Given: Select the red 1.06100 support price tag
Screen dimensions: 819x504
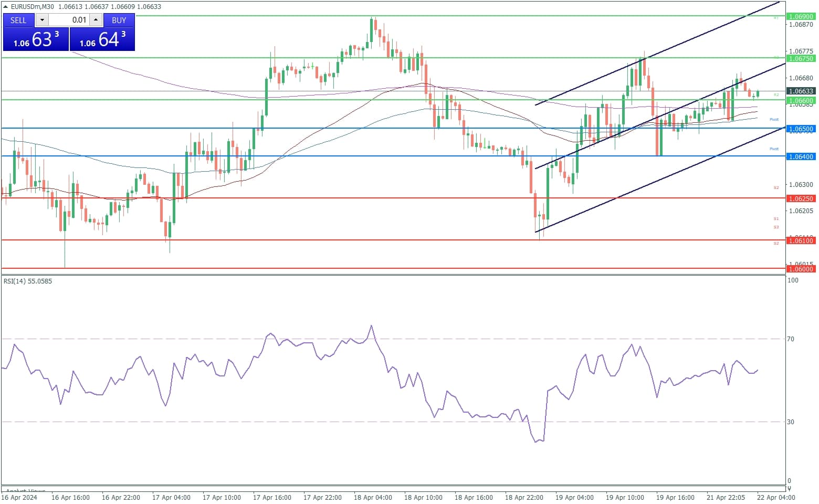Looking at the screenshot, I should coord(801,241).
